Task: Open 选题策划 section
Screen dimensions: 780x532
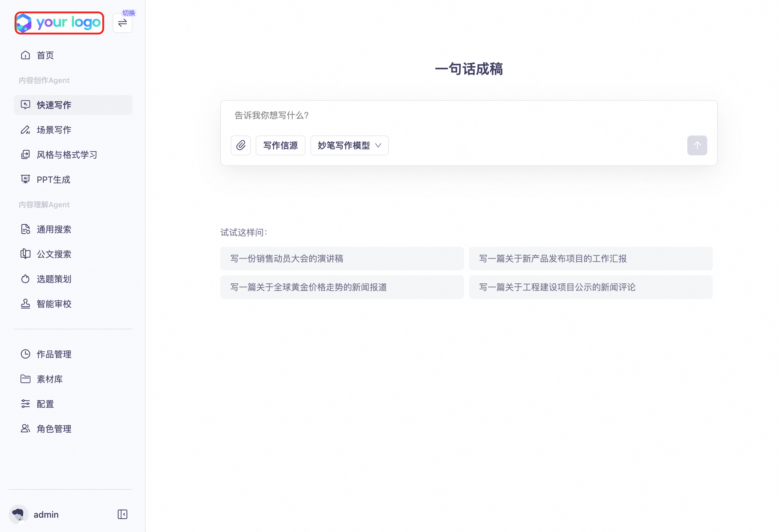Action: coord(54,279)
